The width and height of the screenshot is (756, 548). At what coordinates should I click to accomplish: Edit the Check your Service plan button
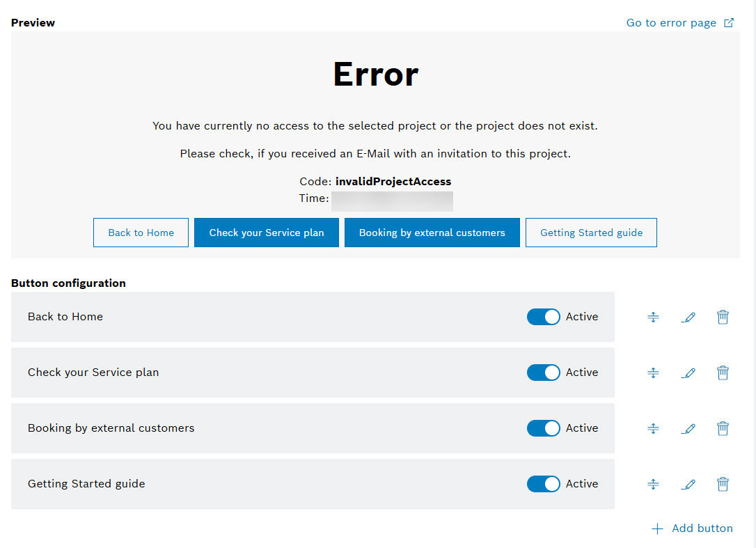pyautogui.click(x=688, y=373)
